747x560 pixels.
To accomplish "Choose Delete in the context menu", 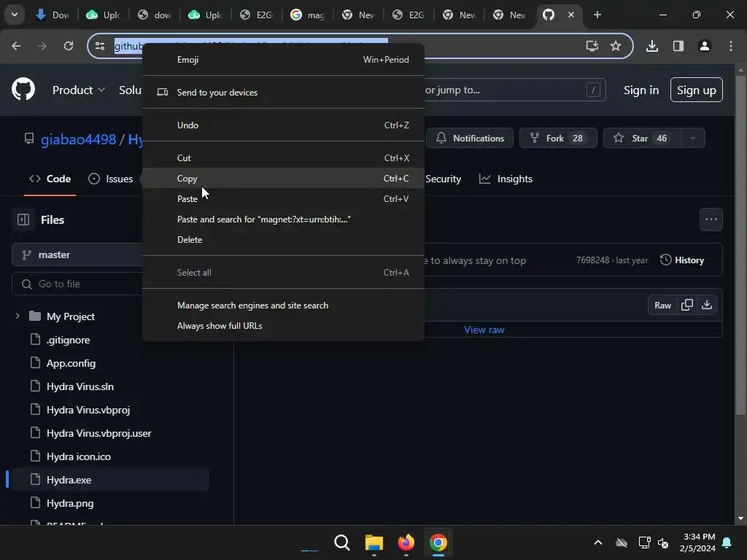I will 284,240.
